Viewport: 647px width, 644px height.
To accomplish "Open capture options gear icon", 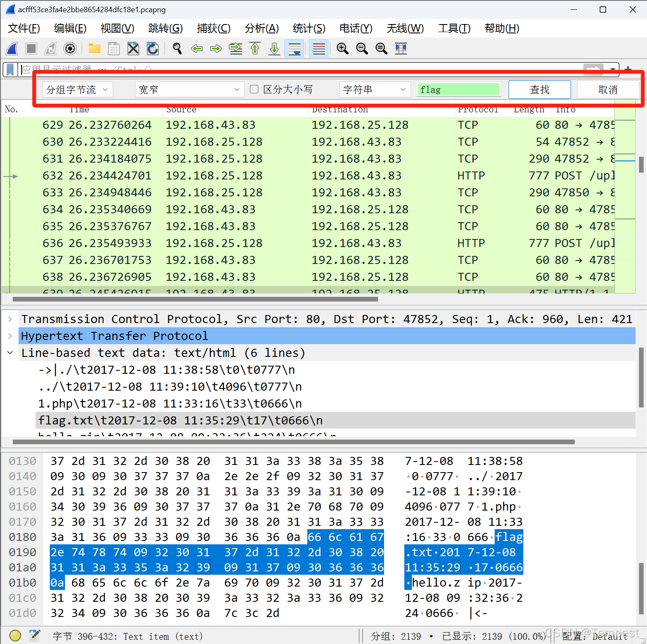I will pos(70,49).
